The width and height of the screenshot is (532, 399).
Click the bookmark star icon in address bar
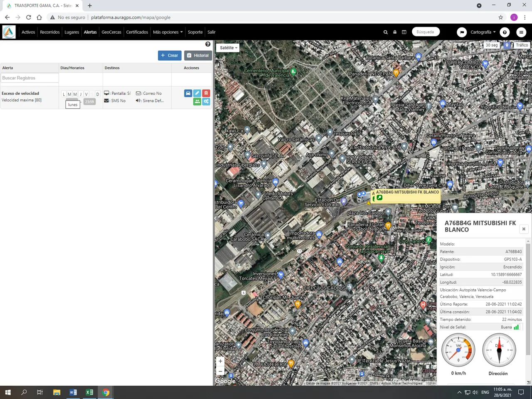click(x=501, y=17)
